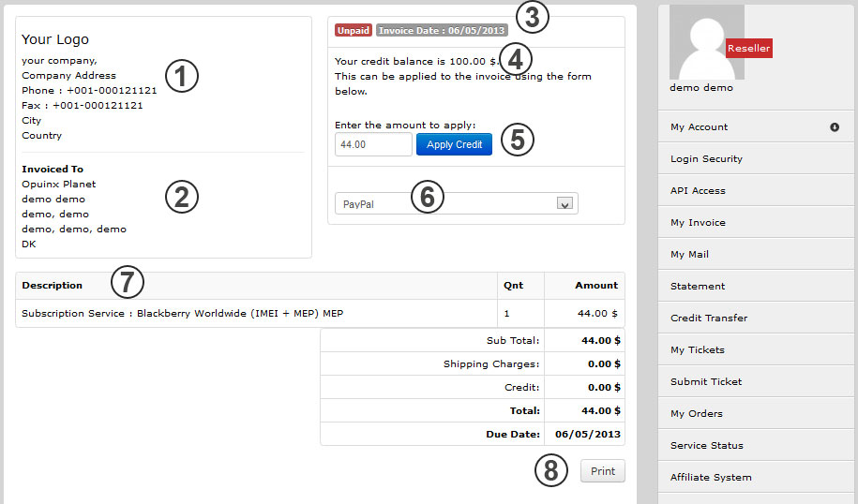Go to API Access menu item
This screenshot has width=858, height=504.
coord(698,191)
